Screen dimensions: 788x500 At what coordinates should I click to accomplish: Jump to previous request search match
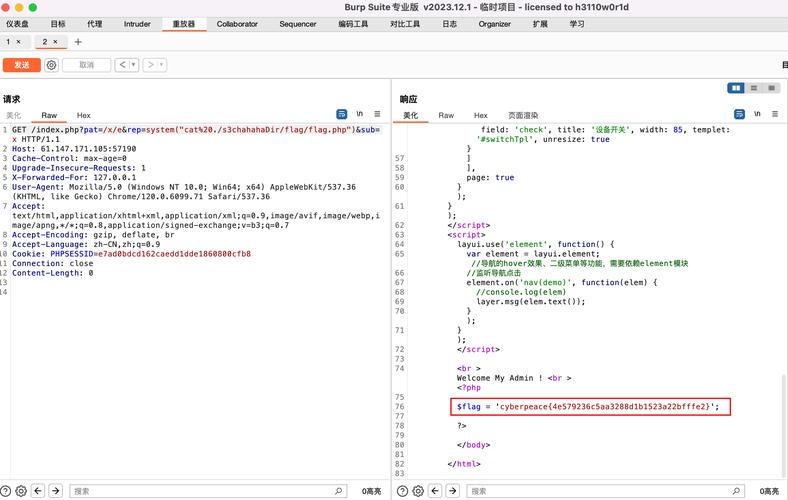tap(38, 491)
